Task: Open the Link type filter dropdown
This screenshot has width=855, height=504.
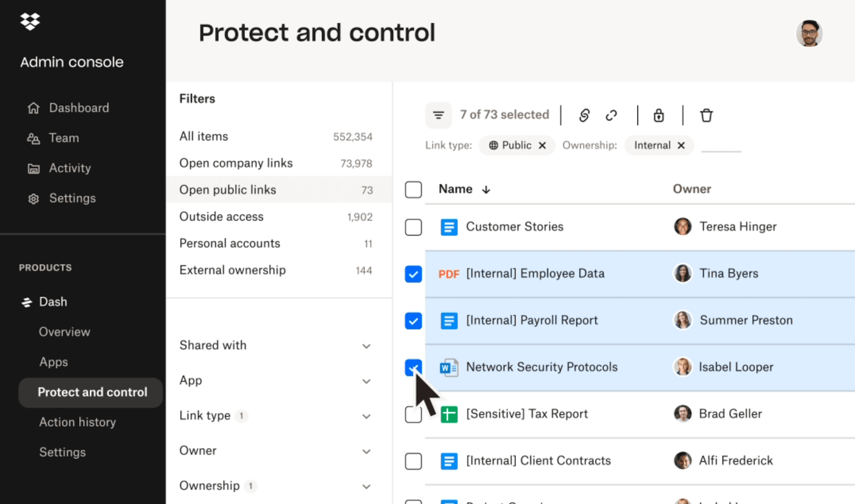Action: click(x=367, y=416)
